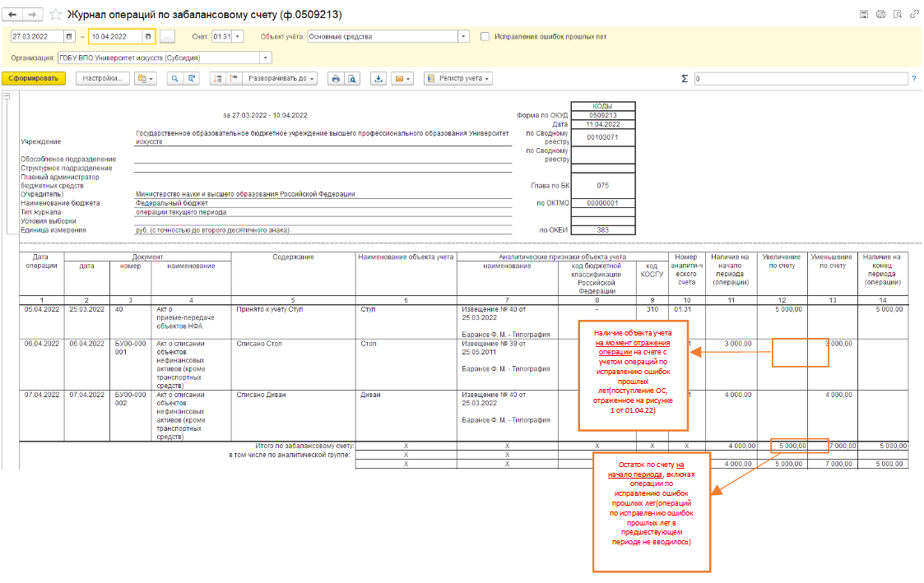
Task: Select operation date cell 06.04.2022
Action: click(x=42, y=364)
